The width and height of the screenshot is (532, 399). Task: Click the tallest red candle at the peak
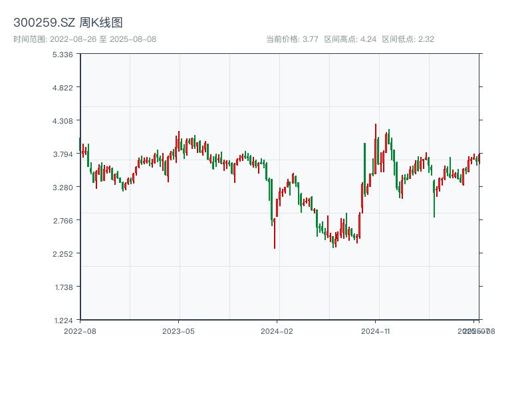pos(375,148)
